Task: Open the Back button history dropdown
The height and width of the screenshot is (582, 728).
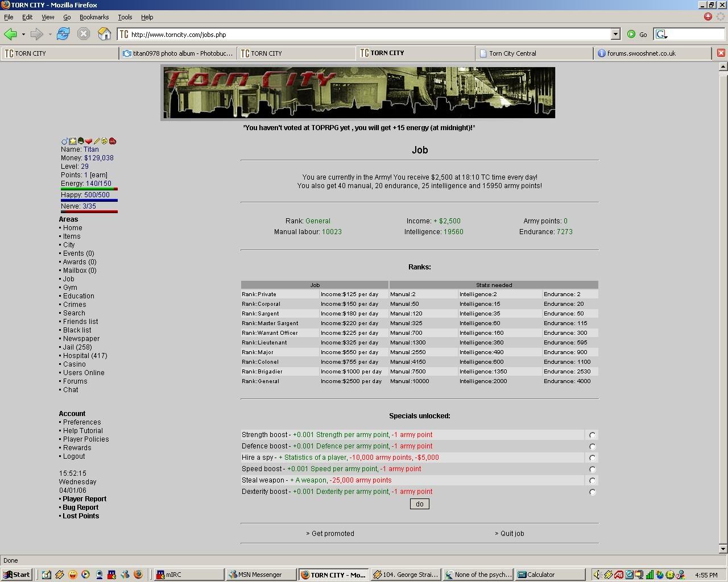Action: [x=23, y=35]
